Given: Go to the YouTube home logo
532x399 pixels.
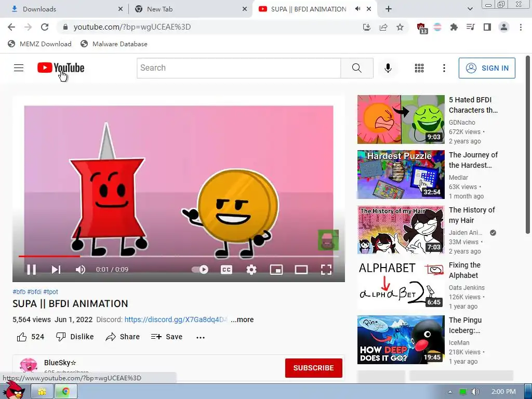Looking at the screenshot, I should 61,68.
